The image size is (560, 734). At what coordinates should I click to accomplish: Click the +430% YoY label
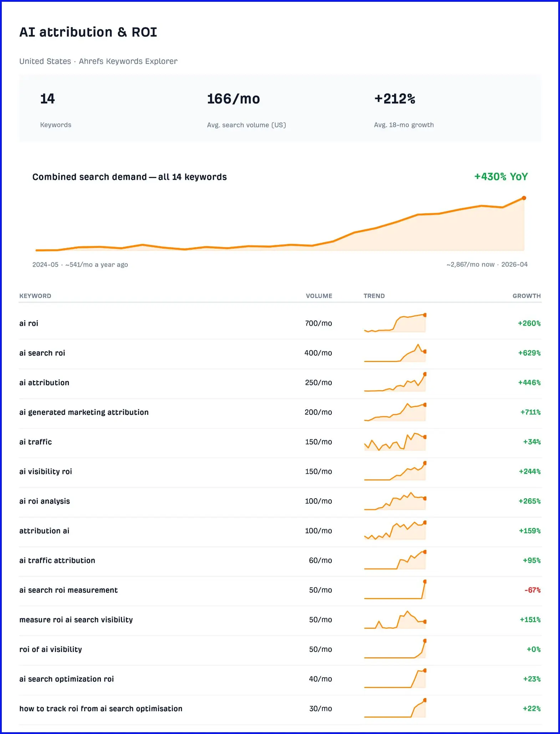click(x=501, y=177)
